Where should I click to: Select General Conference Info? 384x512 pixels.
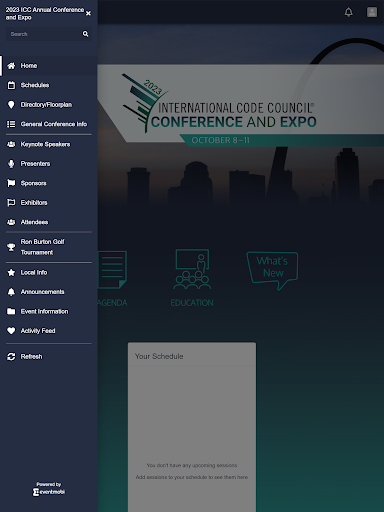point(49,124)
